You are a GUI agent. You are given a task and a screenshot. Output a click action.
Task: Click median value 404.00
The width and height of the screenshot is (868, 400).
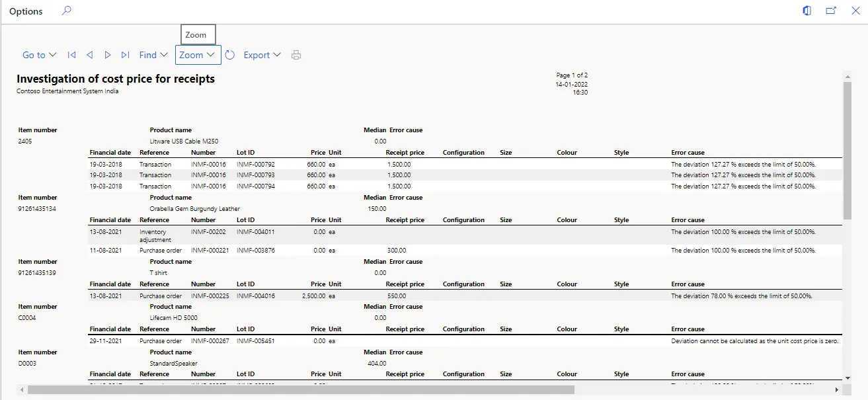377,363
